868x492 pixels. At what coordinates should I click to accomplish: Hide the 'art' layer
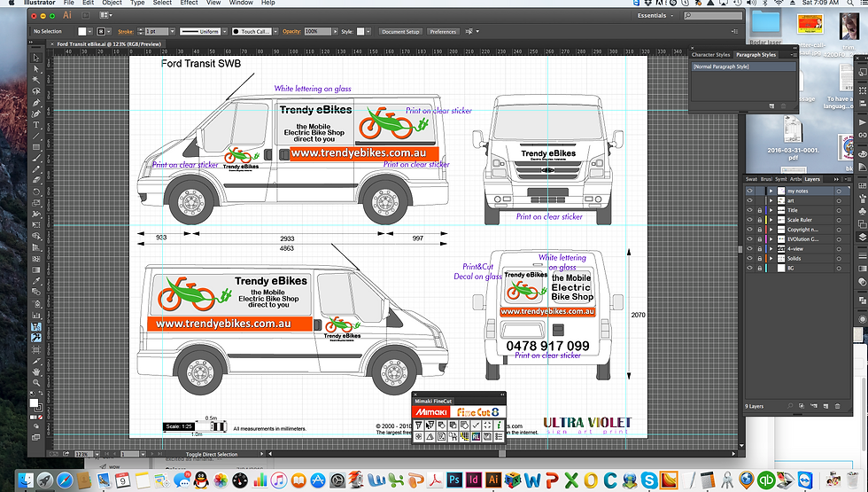[x=749, y=200]
